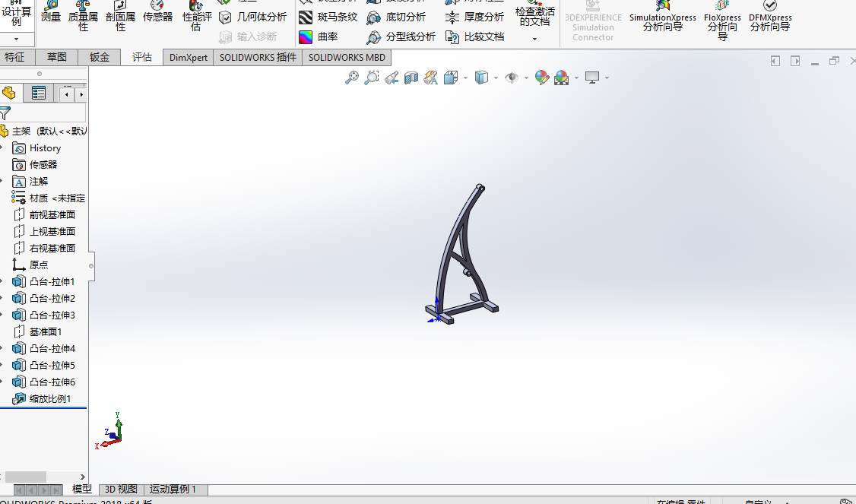This screenshot has width=856, height=504.
Task: Toggle Undercut Analysis (底切分析)
Action: (x=396, y=17)
